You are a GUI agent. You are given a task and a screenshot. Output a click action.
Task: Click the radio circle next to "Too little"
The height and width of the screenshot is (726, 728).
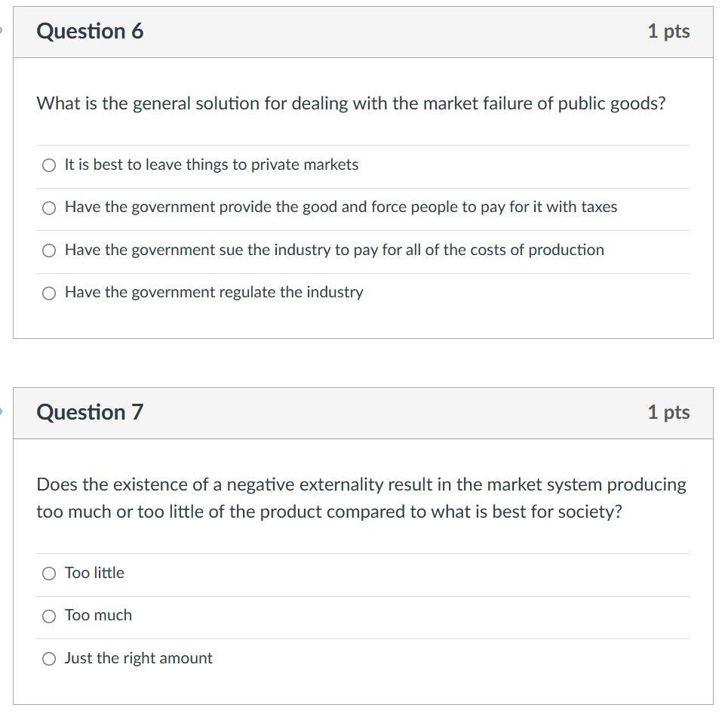pos(49,573)
